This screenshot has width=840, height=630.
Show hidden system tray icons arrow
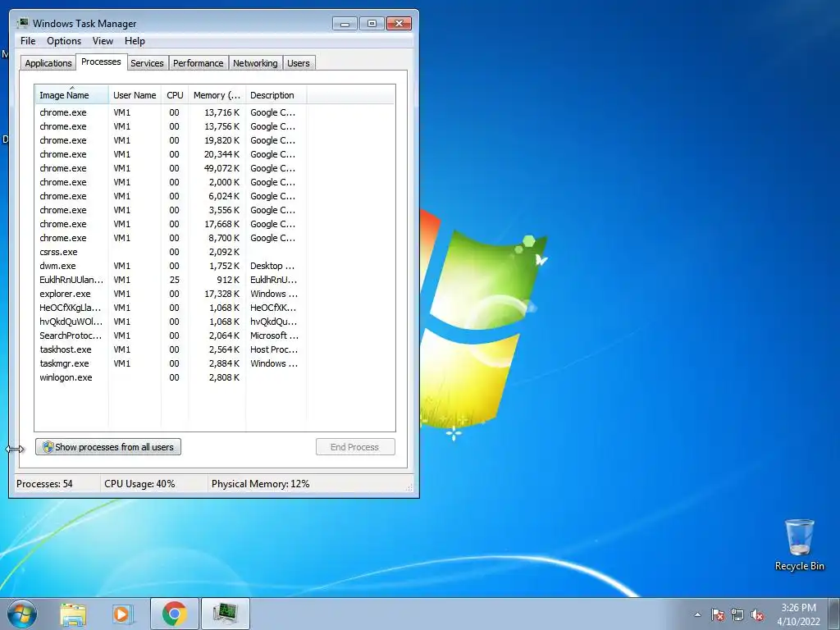tap(697, 614)
